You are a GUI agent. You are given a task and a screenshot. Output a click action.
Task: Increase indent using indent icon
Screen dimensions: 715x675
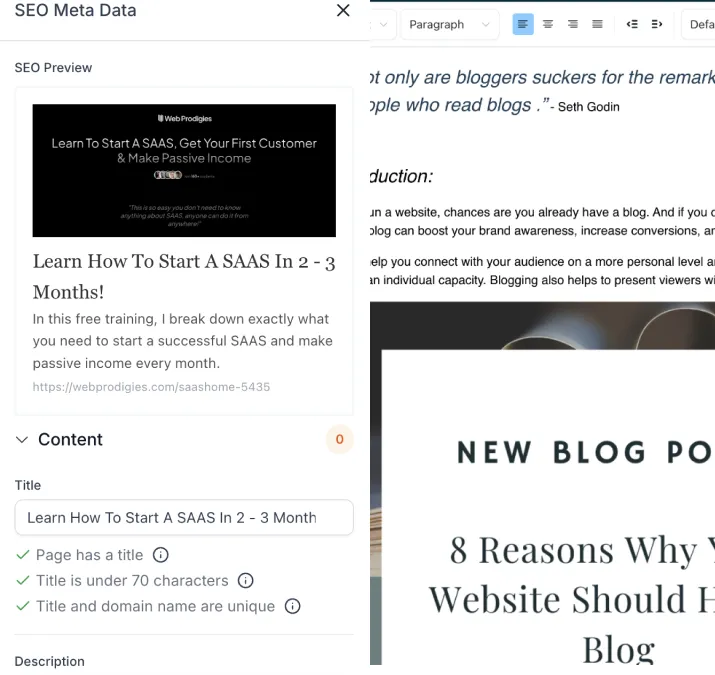coord(657,24)
